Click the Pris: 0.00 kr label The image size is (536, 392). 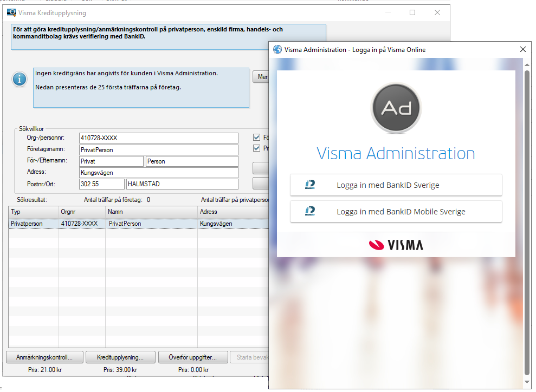[193, 370]
